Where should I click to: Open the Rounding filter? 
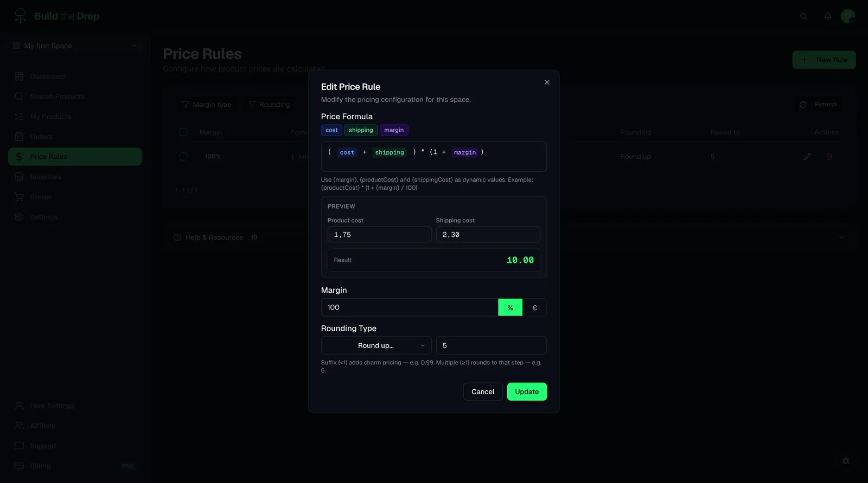(x=270, y=105)
